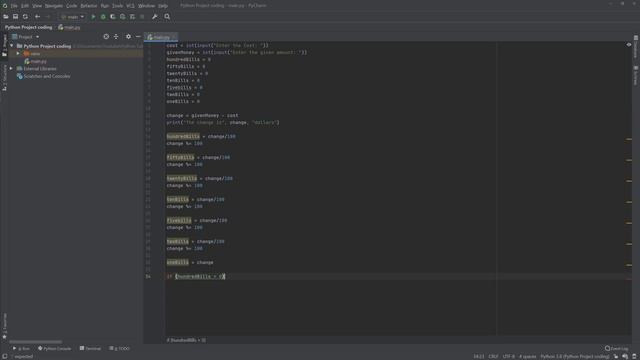Open the Edit menu
Viewport: 640px width, 360px height.
[25, 6]
